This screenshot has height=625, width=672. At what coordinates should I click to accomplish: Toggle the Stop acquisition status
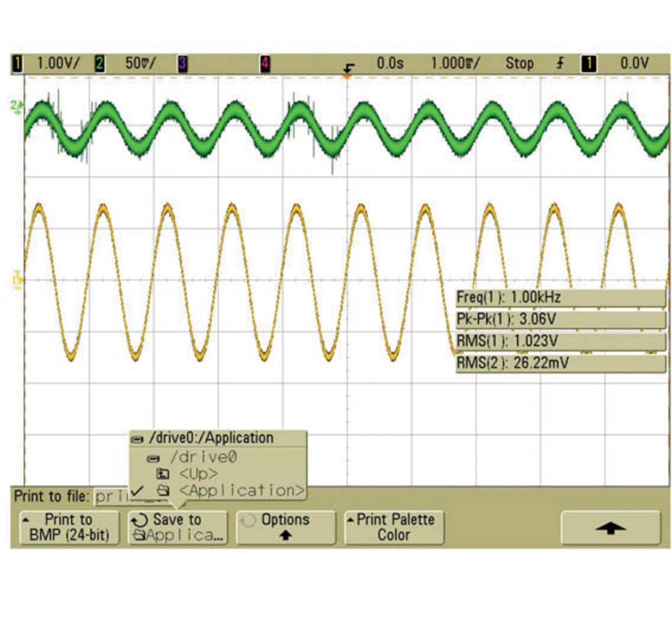point(519,64)
